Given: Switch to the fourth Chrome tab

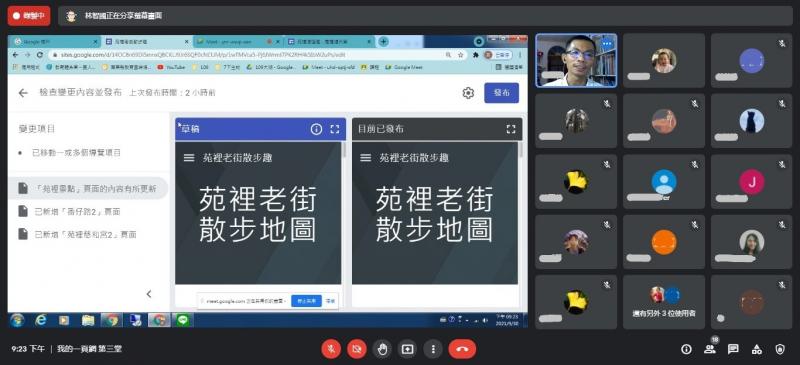Looking at the screenshot, I should pos(329,41).
